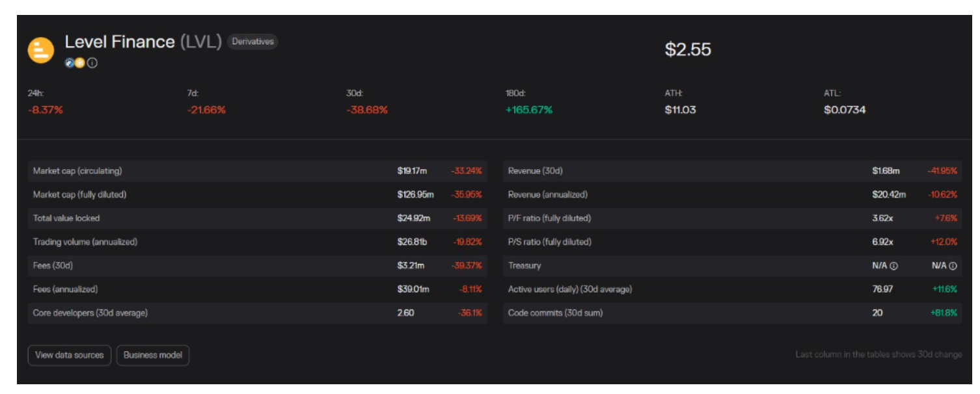The image size is (980, 394).
Task: Click the Level Finance (LVL) title
Action: 143,42
